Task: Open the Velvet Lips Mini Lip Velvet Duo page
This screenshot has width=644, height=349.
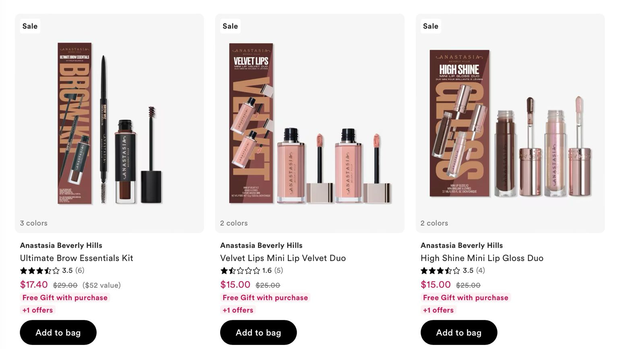Action: 283,258
